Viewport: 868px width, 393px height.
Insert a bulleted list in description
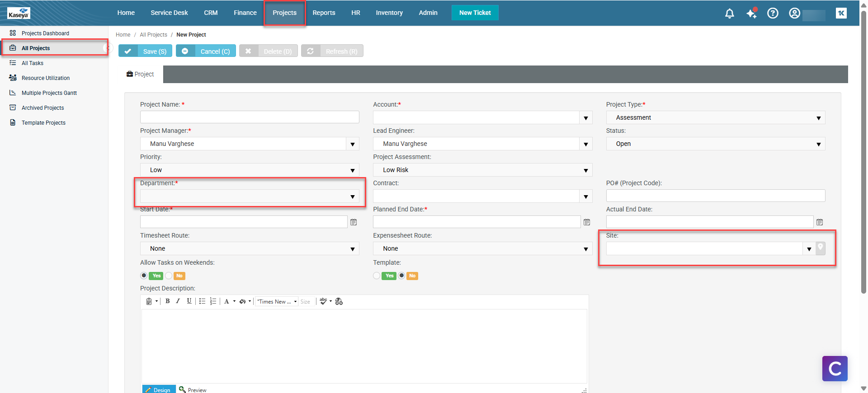(x=202, y=301)
